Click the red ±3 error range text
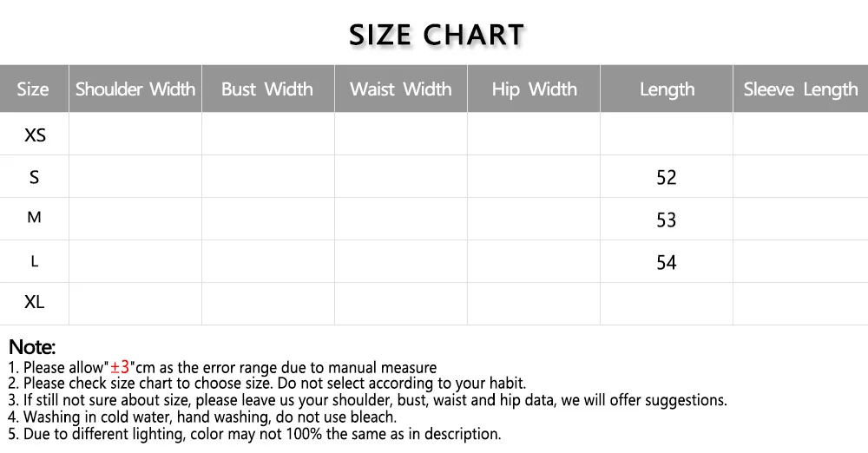Viewport: 868px width, 453px height. click(120, 367)
